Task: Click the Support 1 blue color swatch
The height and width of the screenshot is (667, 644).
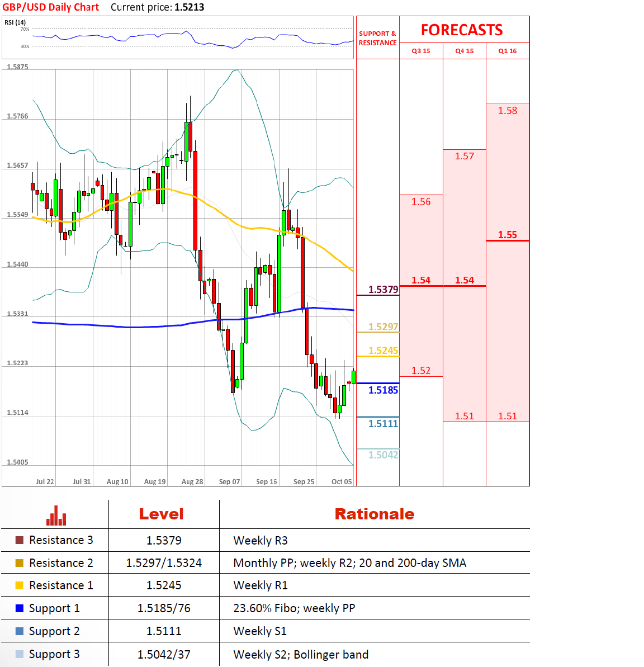Action: coord(19,608)
